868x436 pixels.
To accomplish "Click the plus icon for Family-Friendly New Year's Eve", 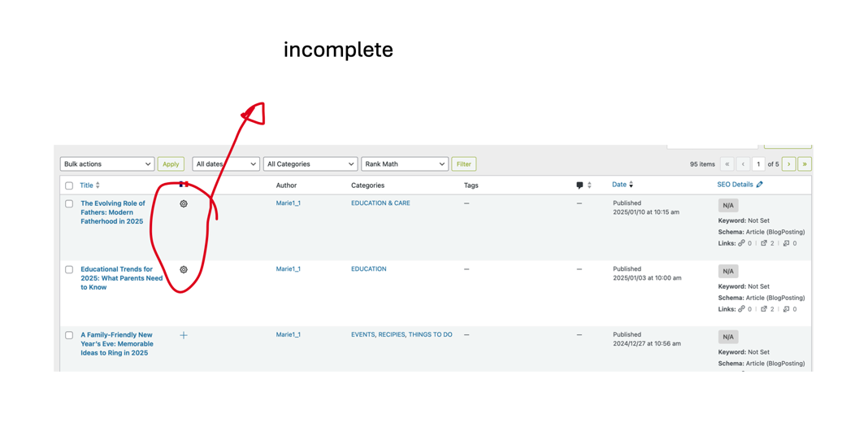I will [184, 335].
